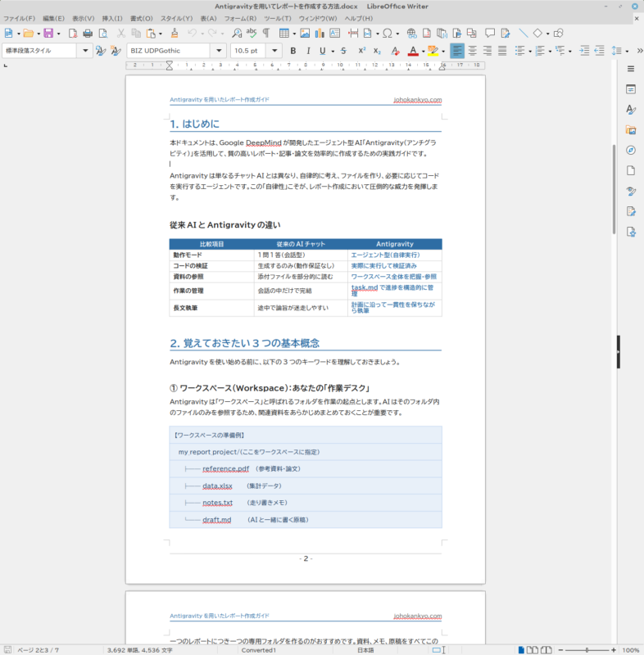Open the font size dropdown list
This screenshot has width=644, height=655.
click(x=275, y=51)
